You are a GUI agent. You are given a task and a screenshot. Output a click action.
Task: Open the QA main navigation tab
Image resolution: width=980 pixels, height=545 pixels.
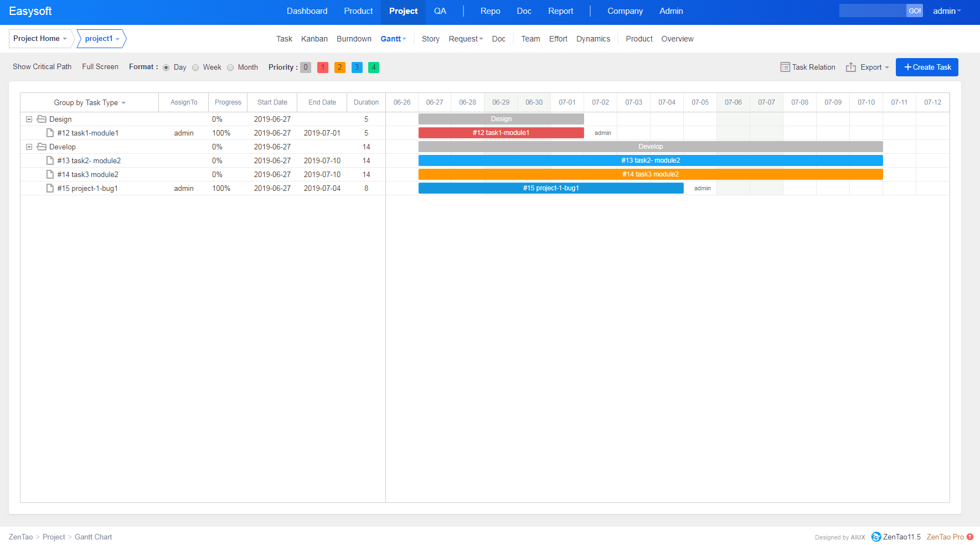pos(440,11)
